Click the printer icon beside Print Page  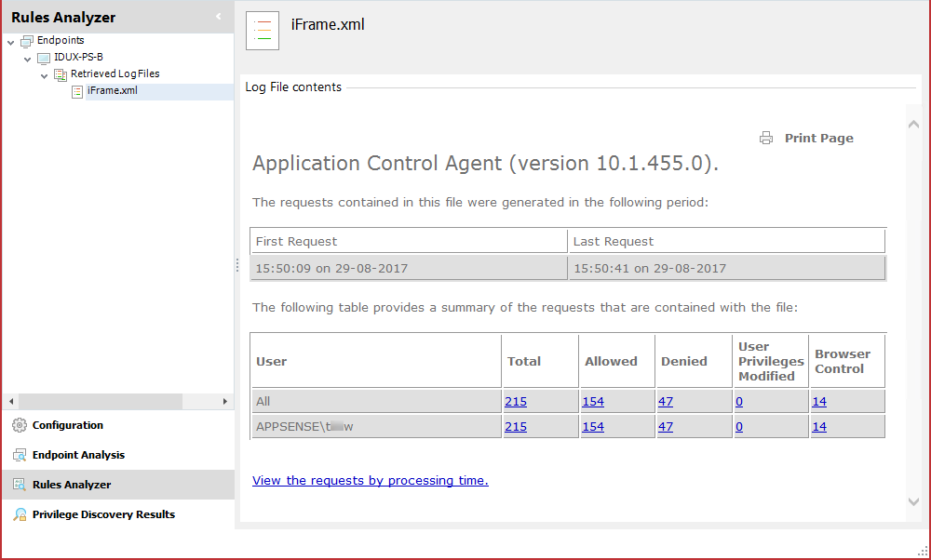click(766, 138)
